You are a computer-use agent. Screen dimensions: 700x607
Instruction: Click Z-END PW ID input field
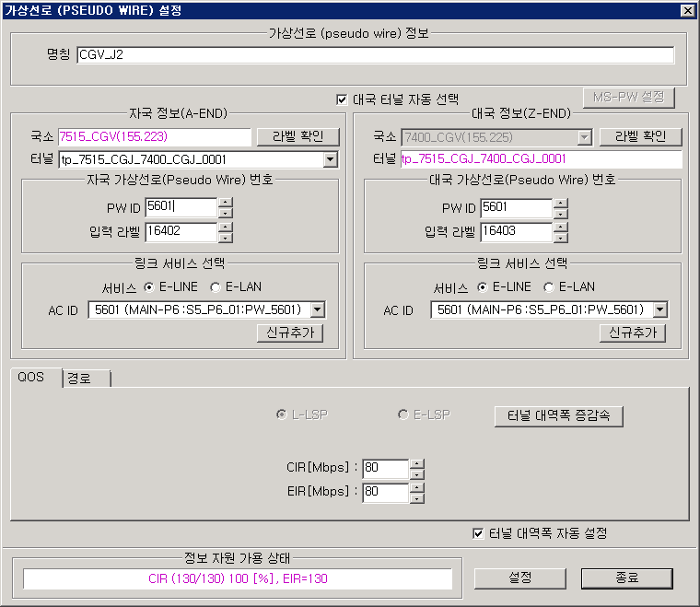click(x=517, y=208)
